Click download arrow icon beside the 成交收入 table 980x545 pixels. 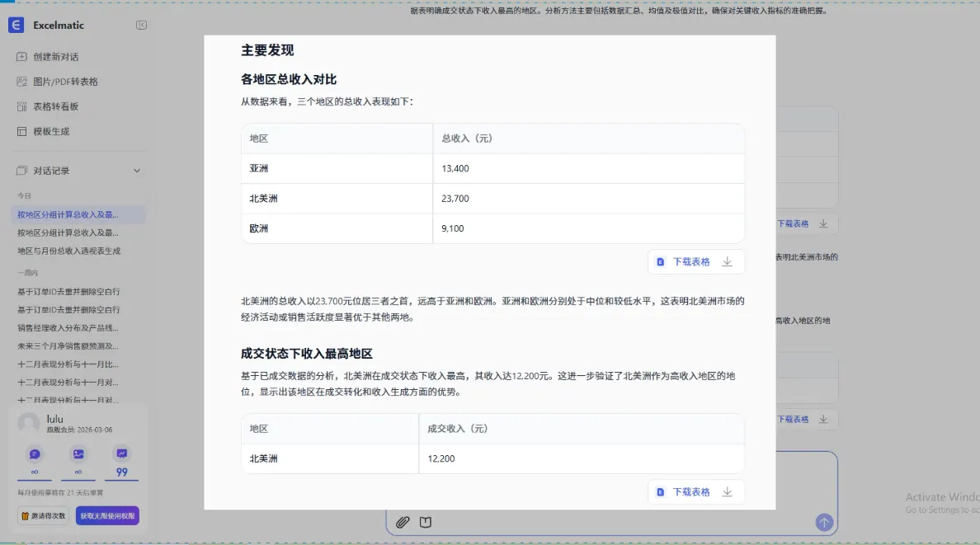point(727,492)
